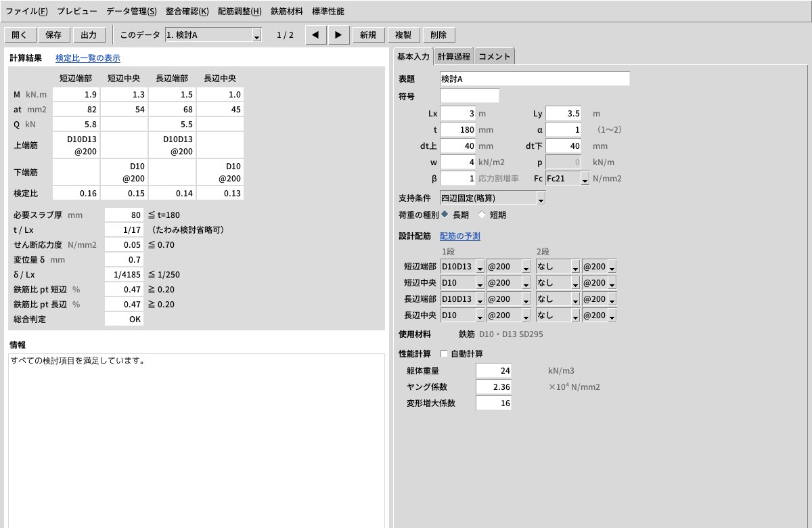Screen dimensions: 812x528
Task: Open the 整合確認(K) menu
Action: pos(187,12)
